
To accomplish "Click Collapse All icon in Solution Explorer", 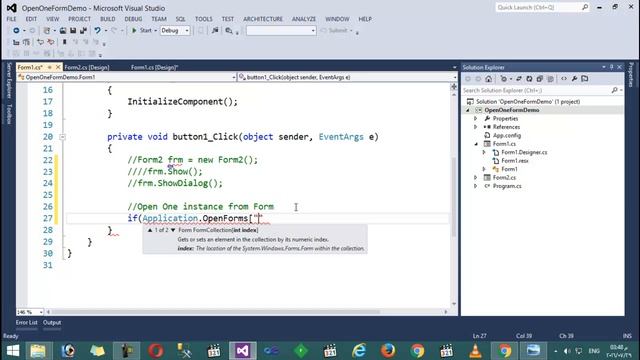I will tap(540, 79).
